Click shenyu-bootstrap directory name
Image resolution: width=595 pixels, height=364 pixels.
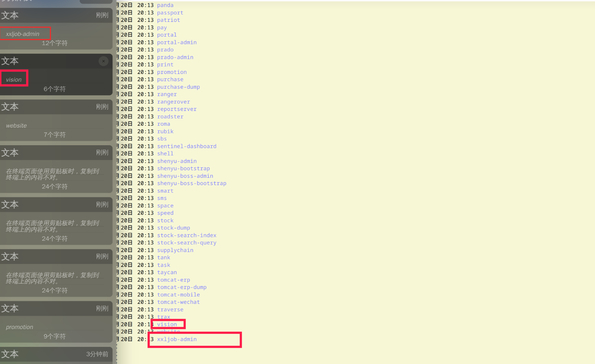pos(183,168)
